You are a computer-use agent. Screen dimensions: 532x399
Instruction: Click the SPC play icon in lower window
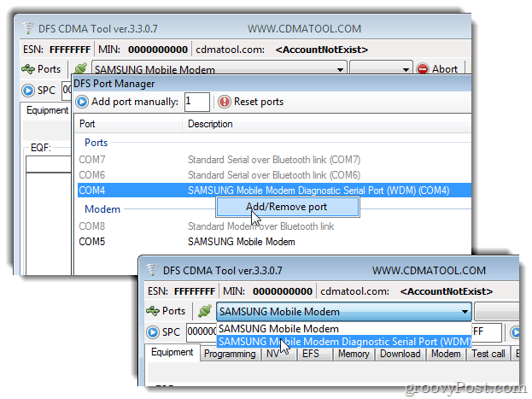click(x=153, y=332)
